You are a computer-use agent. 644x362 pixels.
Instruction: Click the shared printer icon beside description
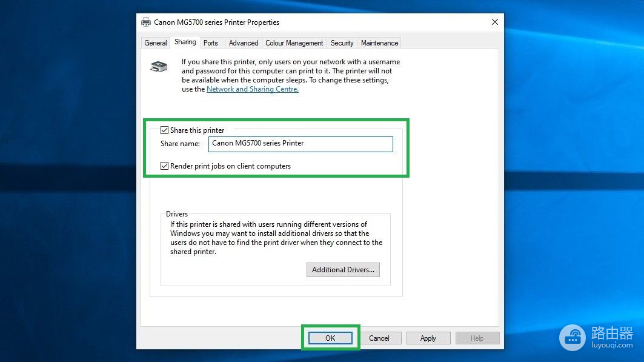(x=159, y=66)
